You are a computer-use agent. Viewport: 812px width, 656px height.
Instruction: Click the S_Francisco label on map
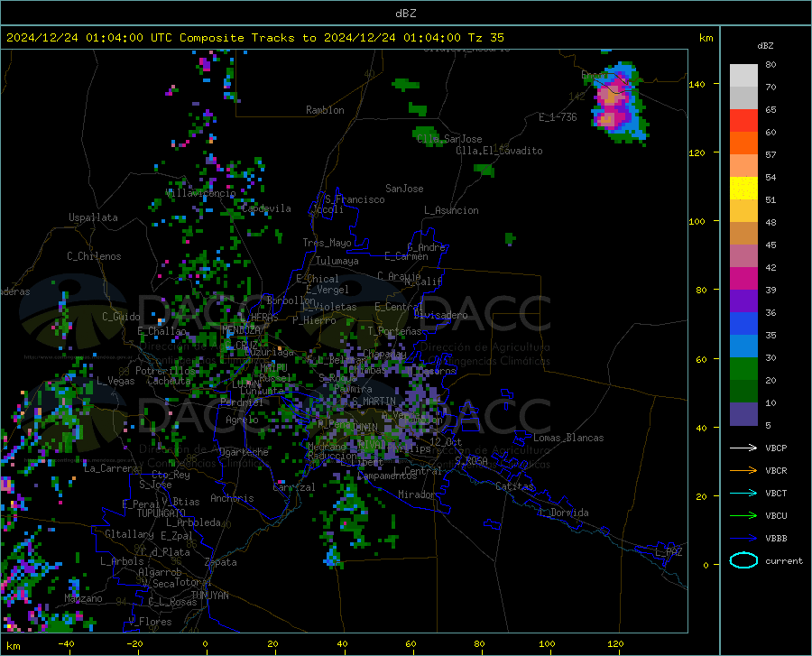[x=355, y=199]
